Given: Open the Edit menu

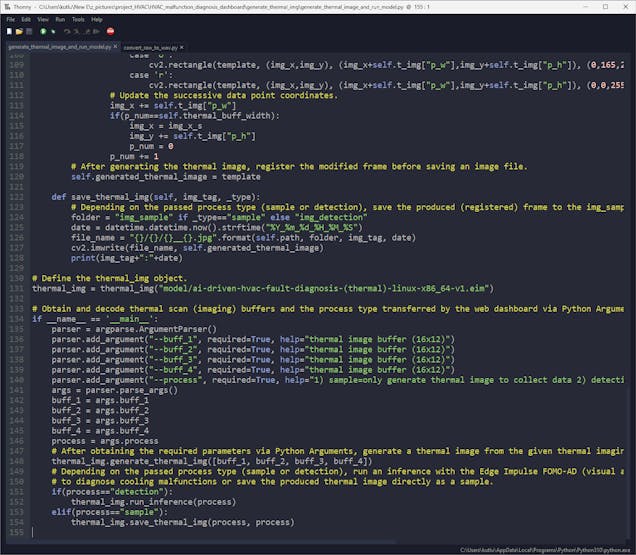Looking at the screenshot, I should [27, 19].
